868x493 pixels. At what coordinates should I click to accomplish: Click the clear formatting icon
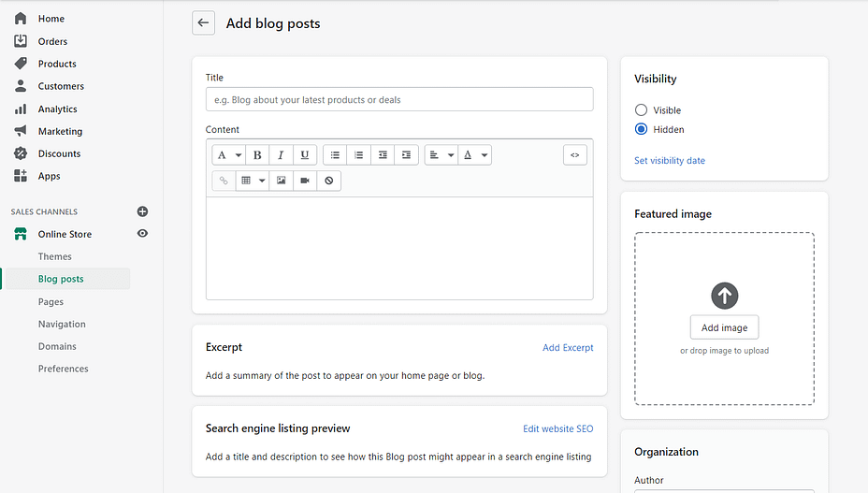click(x=329, y=181)
